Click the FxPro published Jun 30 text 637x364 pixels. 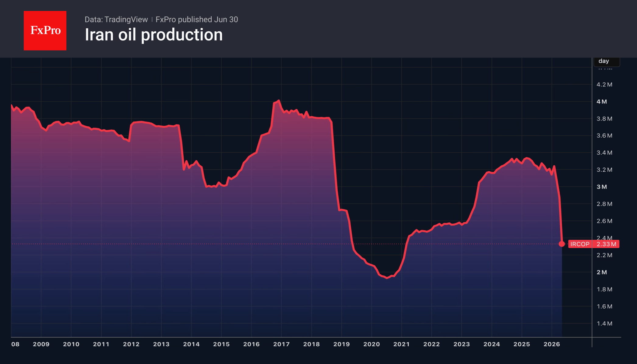(x=197, y=19)
